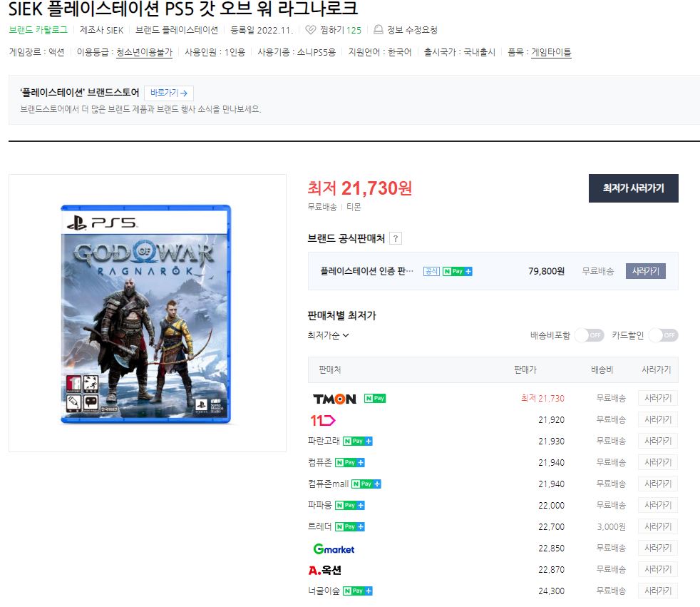Click the 공식 badge in official seller row
This screenshot has width=700, height=607.
click(431, 272)
